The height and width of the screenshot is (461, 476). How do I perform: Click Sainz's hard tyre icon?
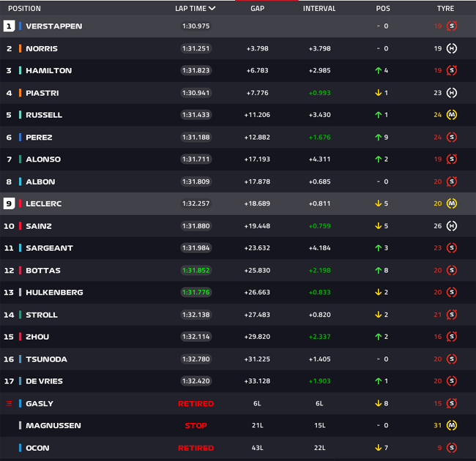[x=452, y=226]
